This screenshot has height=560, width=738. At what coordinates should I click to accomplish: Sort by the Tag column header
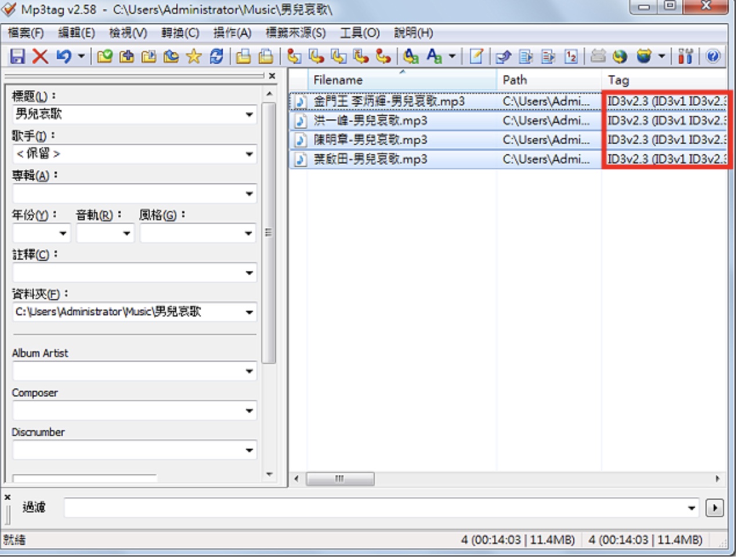pos(664,80)
